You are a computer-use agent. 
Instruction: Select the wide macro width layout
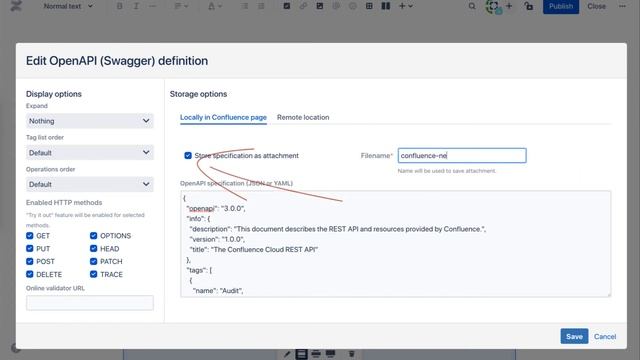[x=316, y=353]
